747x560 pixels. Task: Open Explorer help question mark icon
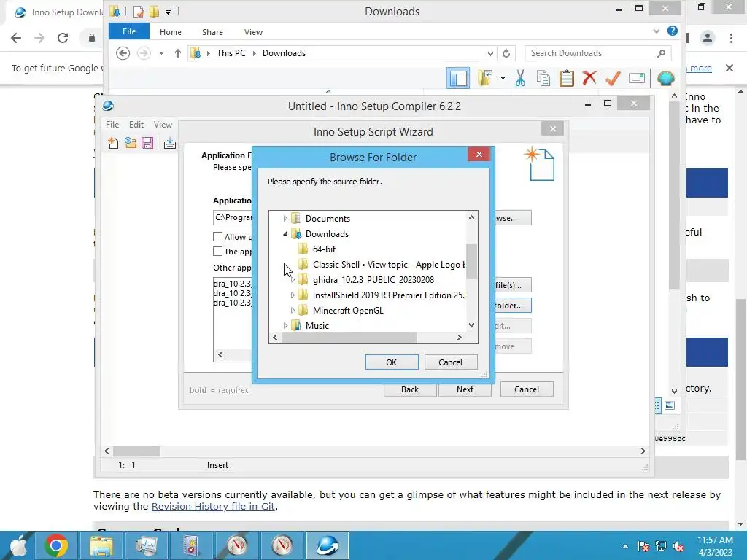pos(672,31)
